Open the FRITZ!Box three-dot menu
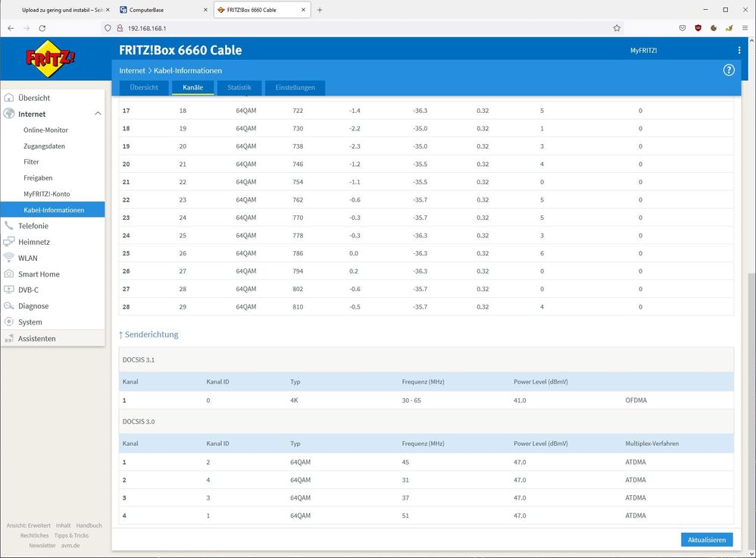 (739, 50)
